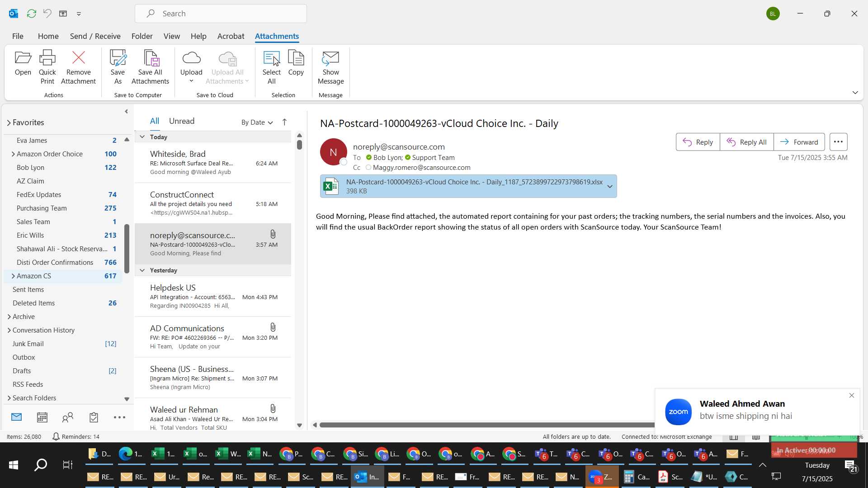Open Upload dropdown to cloud
The width and height of the screenshot is (868, 488).
pyautogui.click(x=191, y=67)
